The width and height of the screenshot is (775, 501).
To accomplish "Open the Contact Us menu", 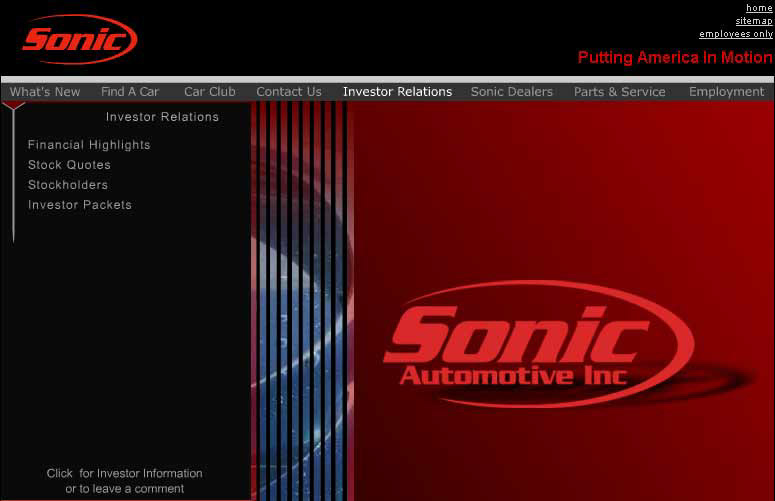I will 289,92.
